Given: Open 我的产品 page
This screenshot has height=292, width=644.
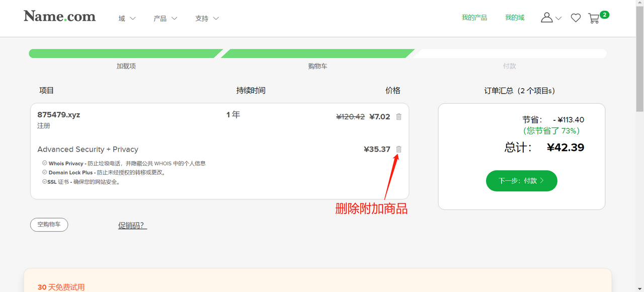Looking at the screenshot, I should pyautogui.click(x=474, y=18).
